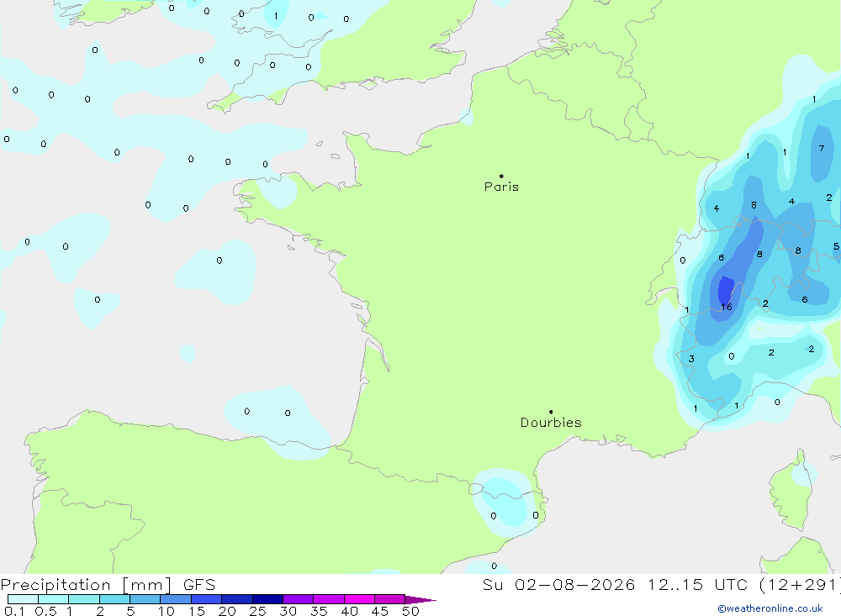Pick the 0.1–0.5 mm legend swatch
841x616 pixels.
[23, 599]
